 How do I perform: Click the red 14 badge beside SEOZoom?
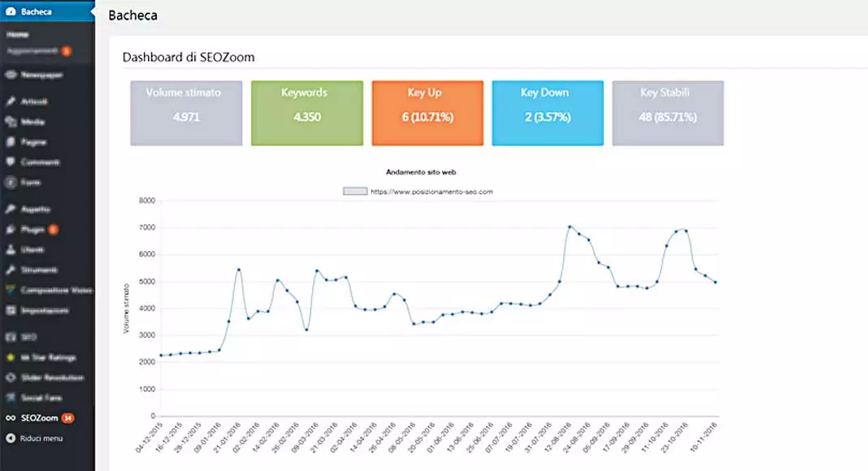tap(67, 418)
